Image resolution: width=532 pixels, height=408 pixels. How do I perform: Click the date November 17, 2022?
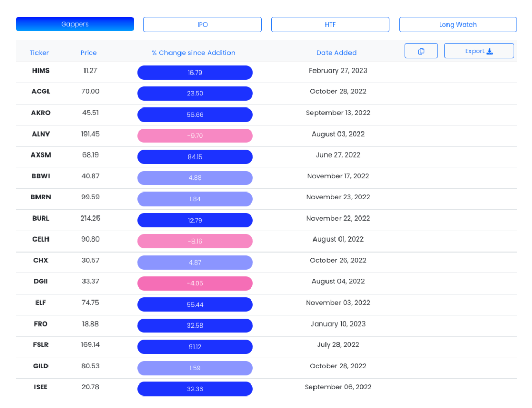pyautogui.click(x=338, y=176)
